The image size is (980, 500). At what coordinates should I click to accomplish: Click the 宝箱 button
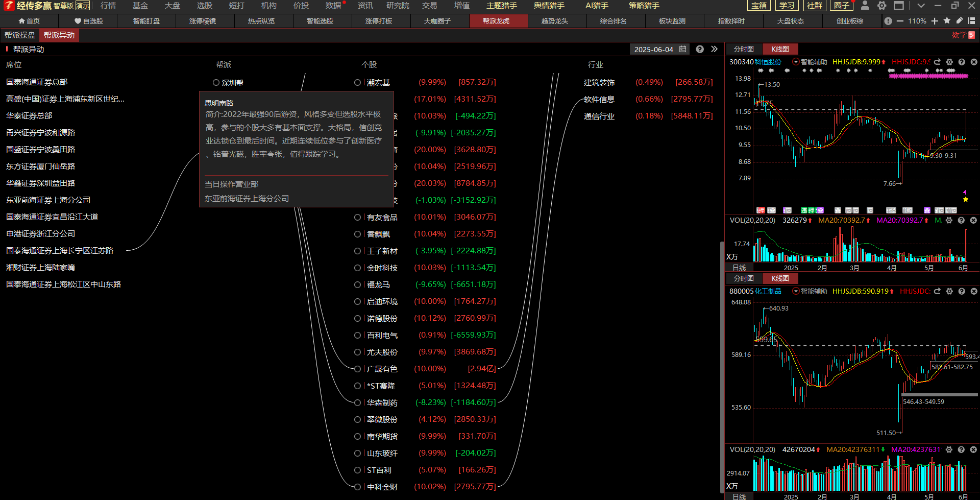(x=759, y=6)
